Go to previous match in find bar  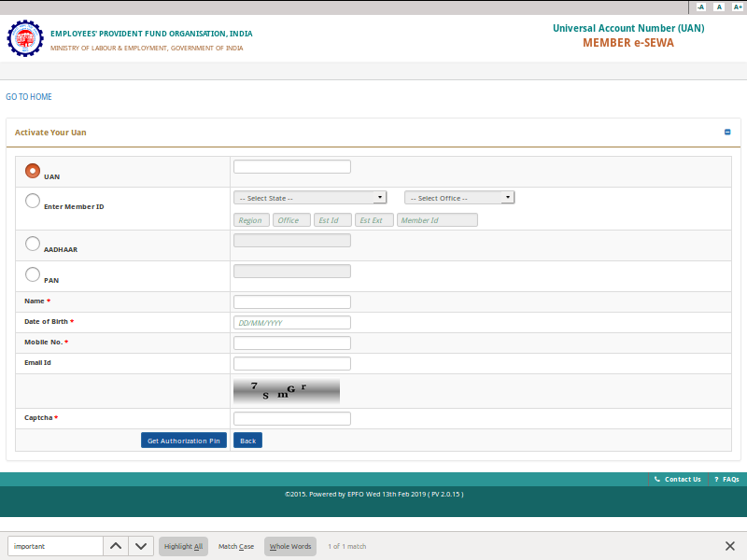(115, 545)
